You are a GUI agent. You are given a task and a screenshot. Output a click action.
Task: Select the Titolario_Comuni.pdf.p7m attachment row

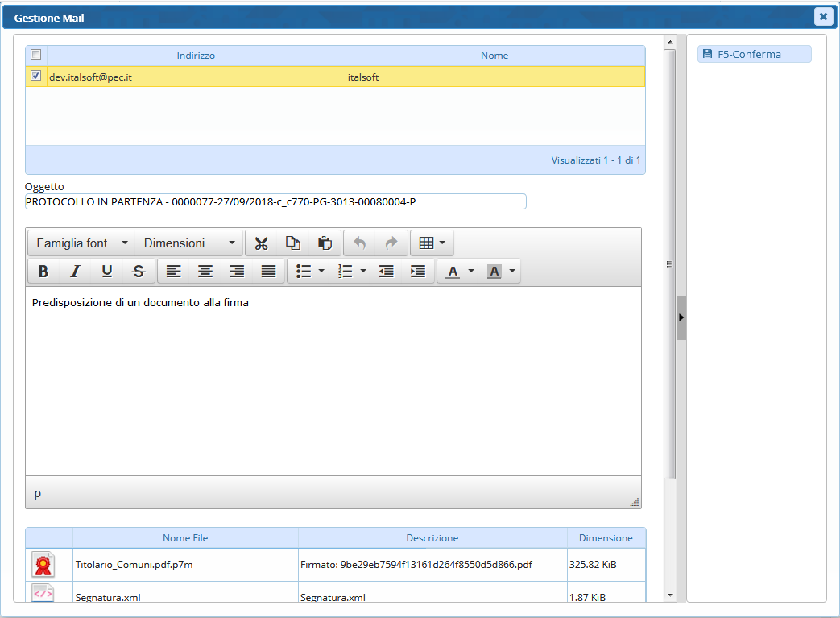(134, 565)
